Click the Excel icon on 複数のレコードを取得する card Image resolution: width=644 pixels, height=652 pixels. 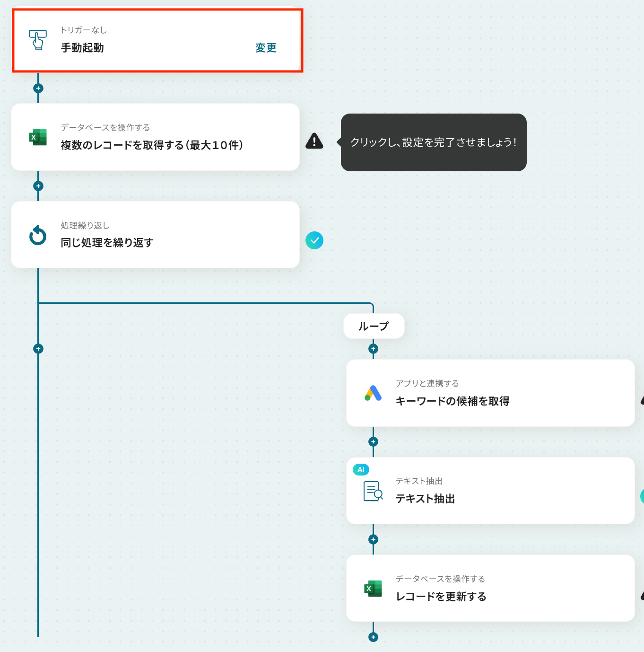(38, 137)
